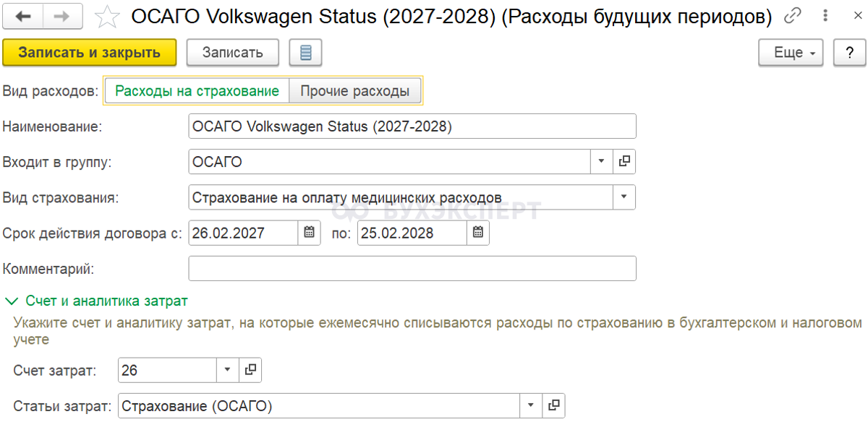Screen dimensions: 868x422
Task: Select Расходы на страхование expense type
Action: coord(197,91)
